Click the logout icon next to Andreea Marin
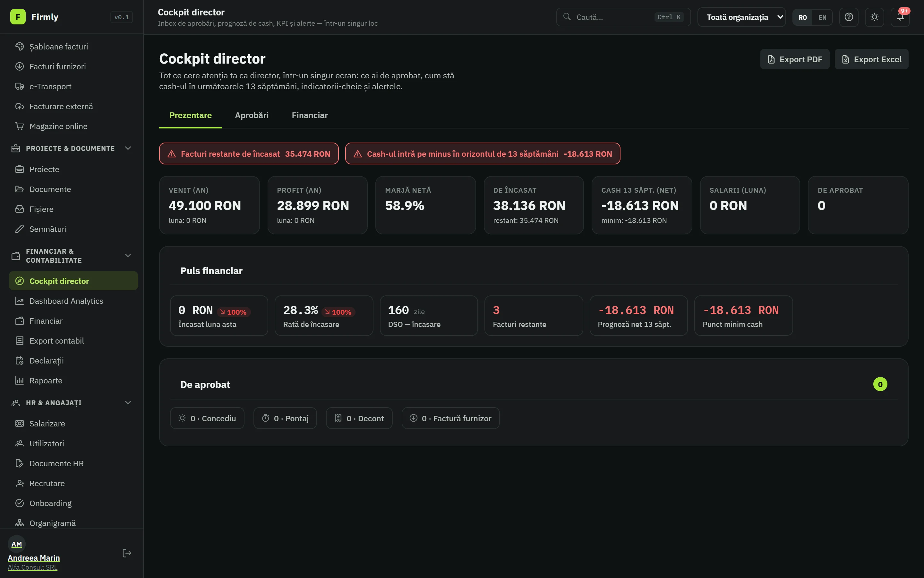Viewport: 924px width, 578px height. pyautogui.click(x=127, y=553)
